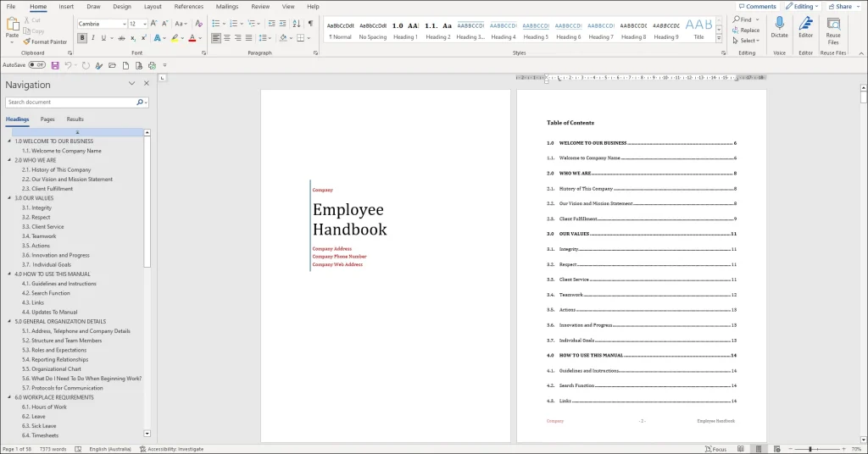The width and height of the screenshot is (868, 454).
Task: Activate the Format Painter tool
Action: [x=45, y=42]
